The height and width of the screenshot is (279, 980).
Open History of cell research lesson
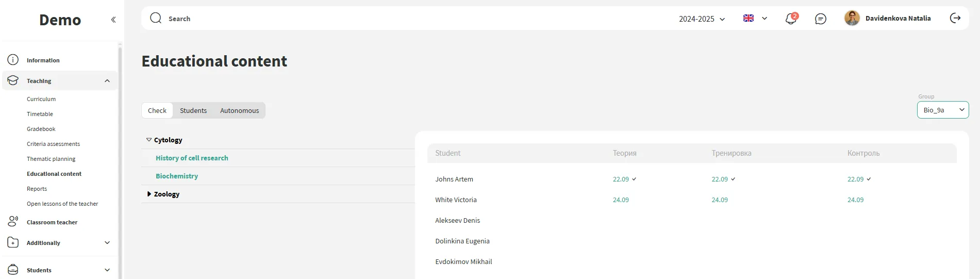192,158
